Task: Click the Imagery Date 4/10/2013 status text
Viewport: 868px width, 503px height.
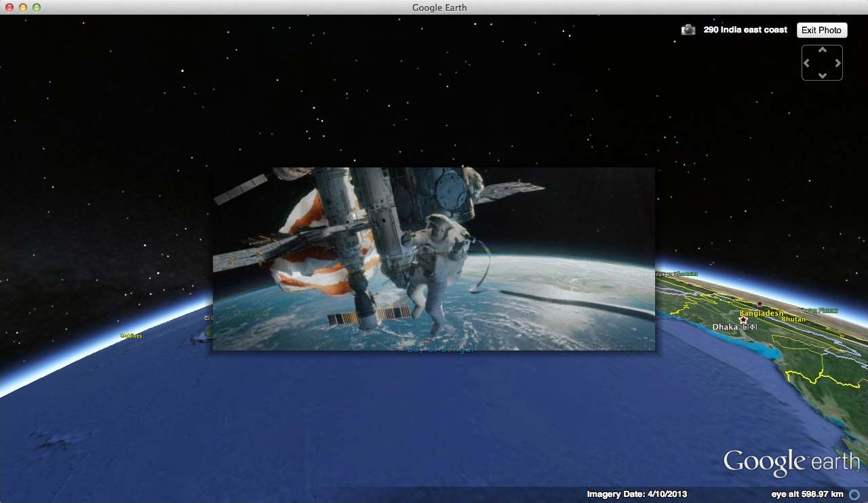Action: [x=637, y=494]
